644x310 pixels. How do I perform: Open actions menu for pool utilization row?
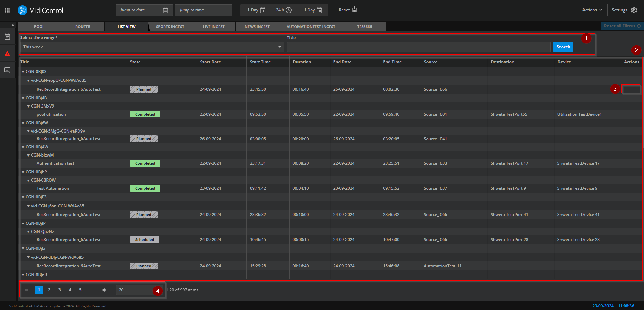tap(629, 114)
